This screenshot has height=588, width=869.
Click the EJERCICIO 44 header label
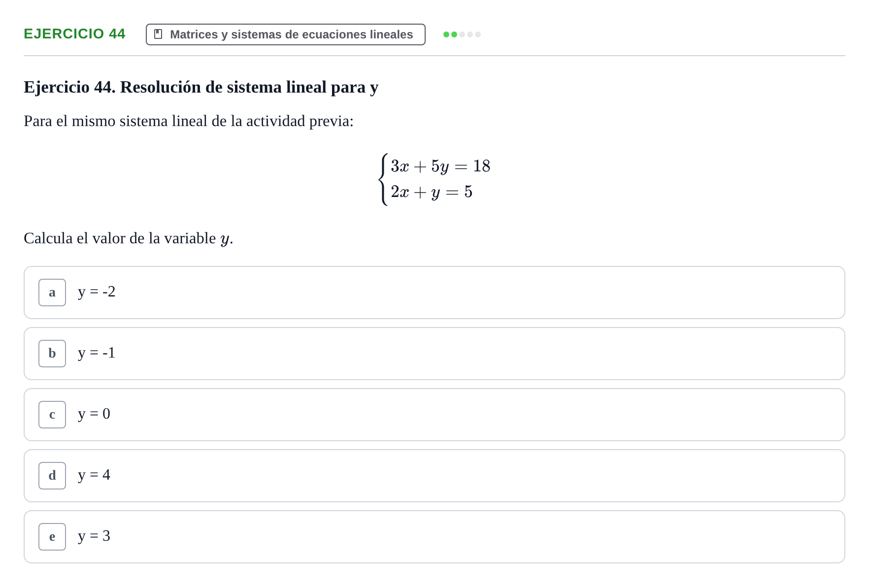[74, 33]
